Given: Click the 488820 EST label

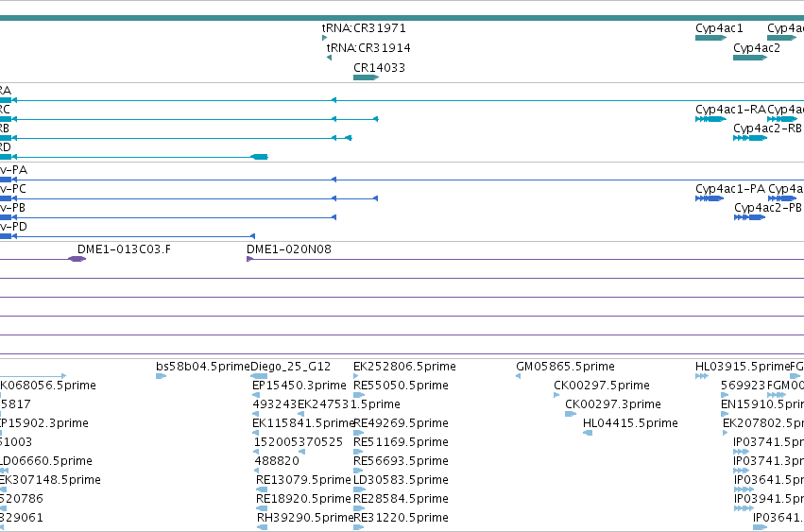Looking at the screenshot, I should click(277, 461).
